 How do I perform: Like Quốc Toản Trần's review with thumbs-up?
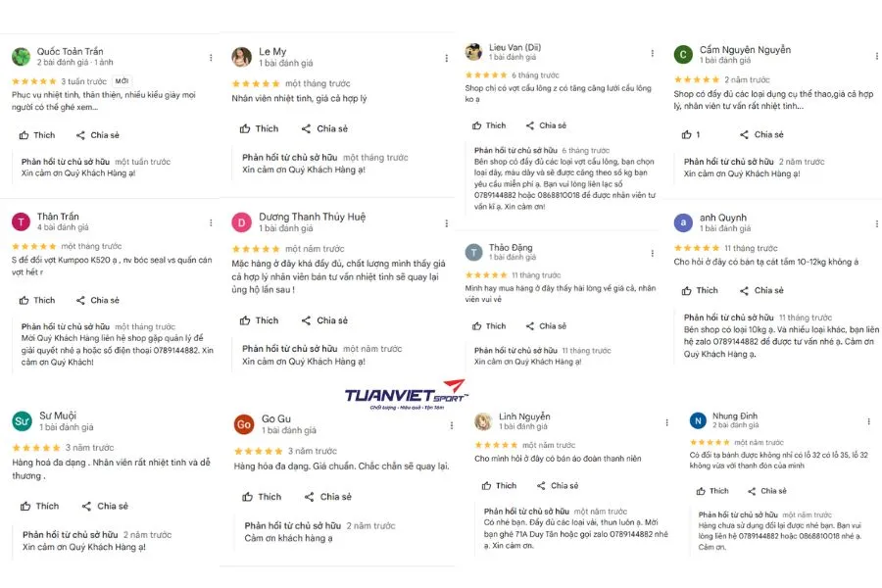click(x=37, y=135)
